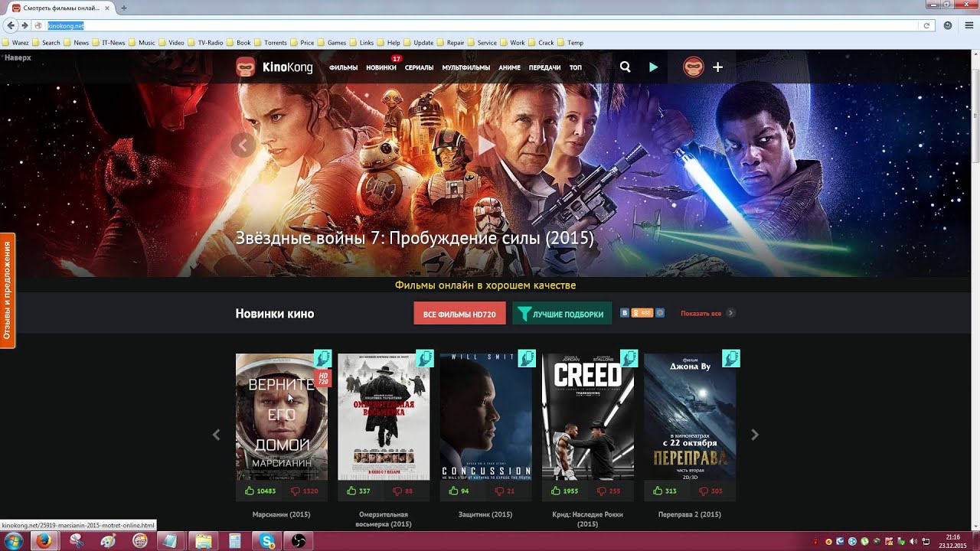
Task: Open the Warez bookmarks folder
Action: (16, 43)
